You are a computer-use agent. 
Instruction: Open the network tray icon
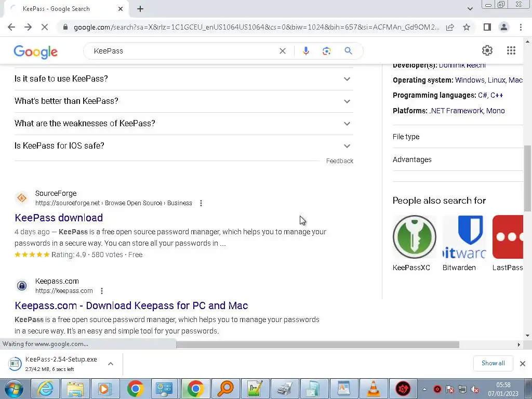462,389
